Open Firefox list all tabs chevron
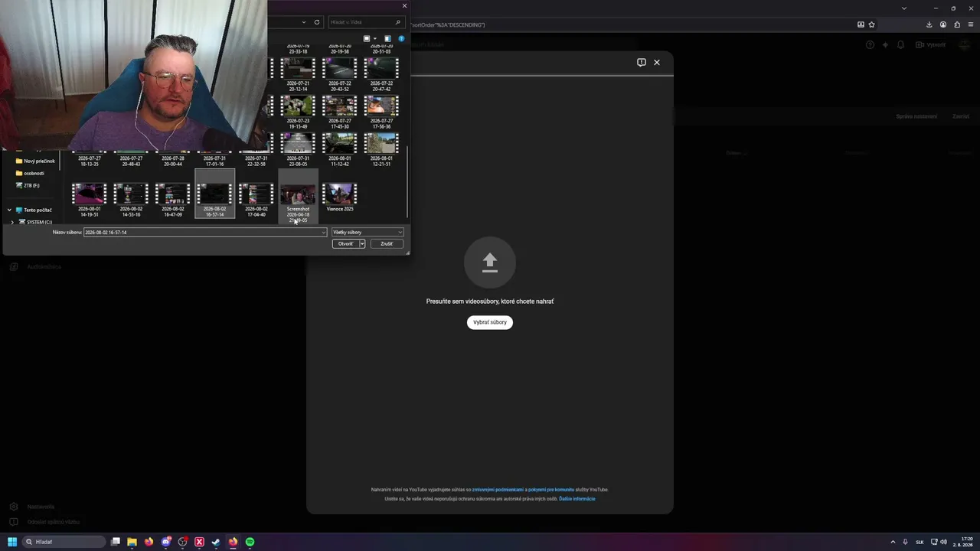Screen dimensions: 980x551 [x=904, y=8]
